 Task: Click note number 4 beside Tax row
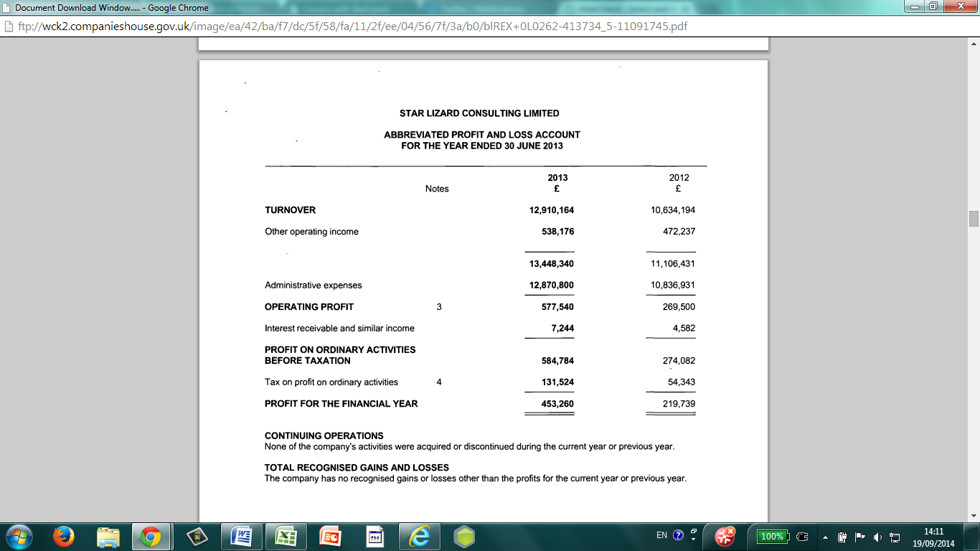(x=439, y=382)
